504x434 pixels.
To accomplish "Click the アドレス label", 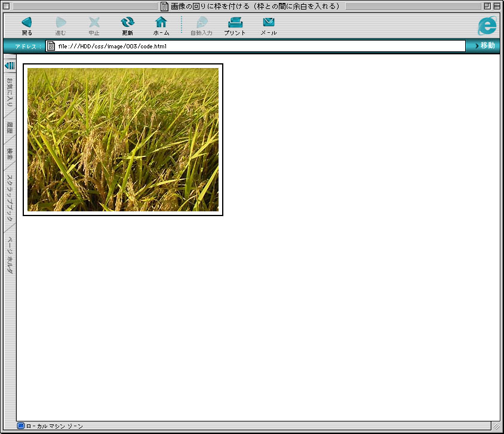I will coord(28,46).
